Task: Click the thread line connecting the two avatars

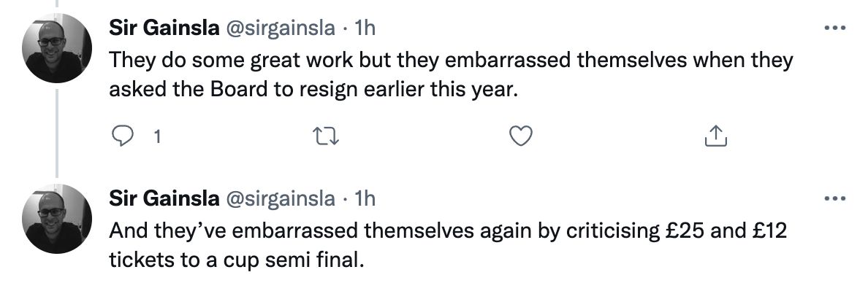Action: click(57, 133)
